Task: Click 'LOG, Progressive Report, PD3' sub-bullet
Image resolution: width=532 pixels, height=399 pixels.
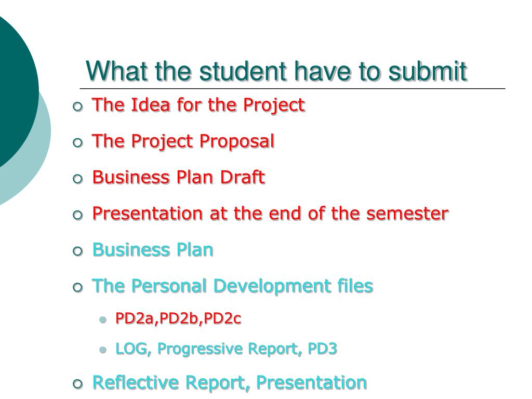Action: pyautogui.click(x=227, y=349)
